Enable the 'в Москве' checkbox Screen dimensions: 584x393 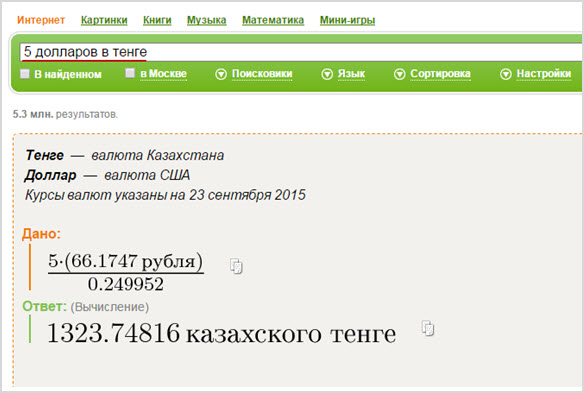point(130,73)
